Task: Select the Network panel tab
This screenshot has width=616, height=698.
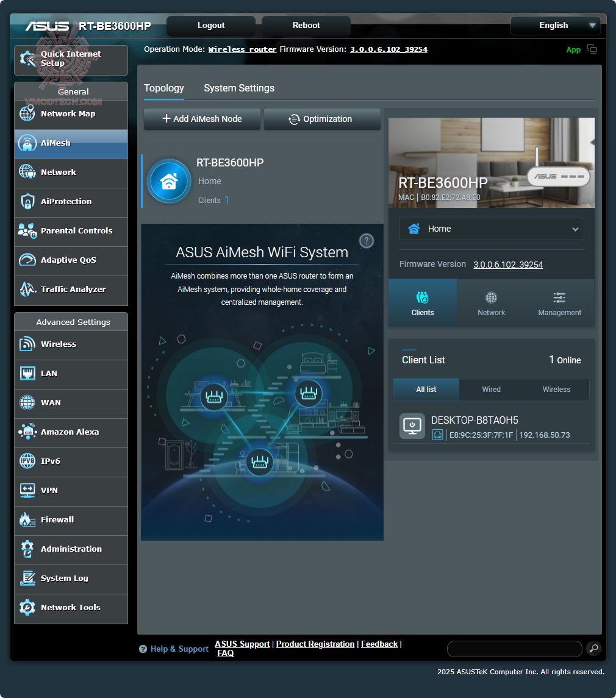Action: click(492, 303)
